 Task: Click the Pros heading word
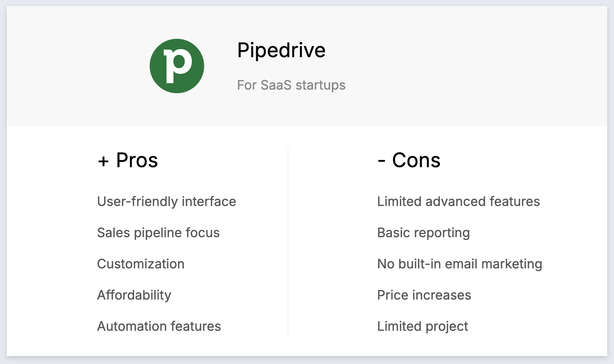tap(137, 160)
